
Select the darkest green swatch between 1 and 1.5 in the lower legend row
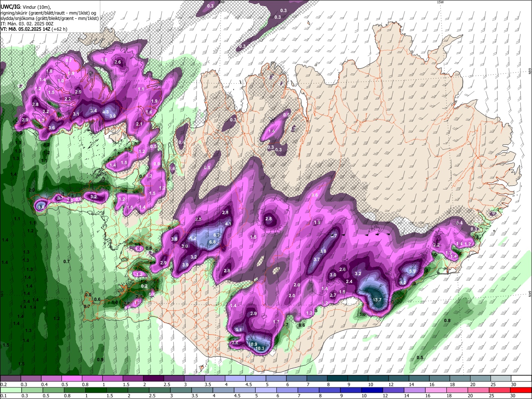point(96,390)
